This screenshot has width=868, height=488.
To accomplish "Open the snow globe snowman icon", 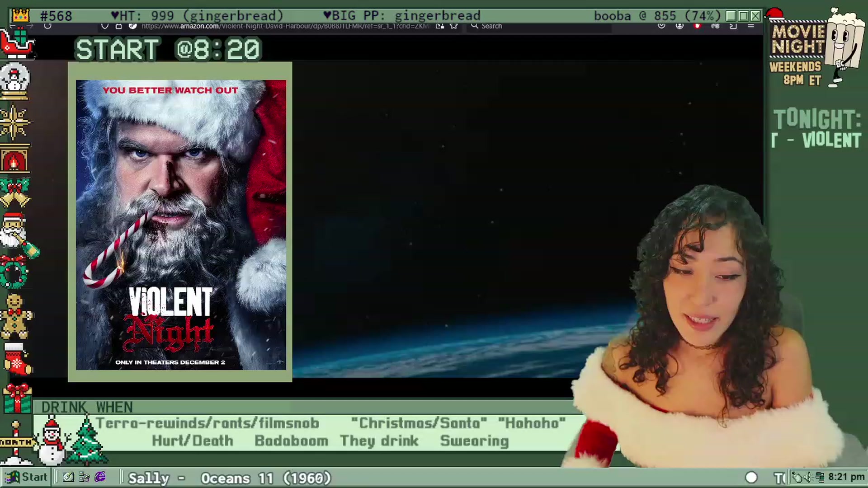I will coord(15,81).
